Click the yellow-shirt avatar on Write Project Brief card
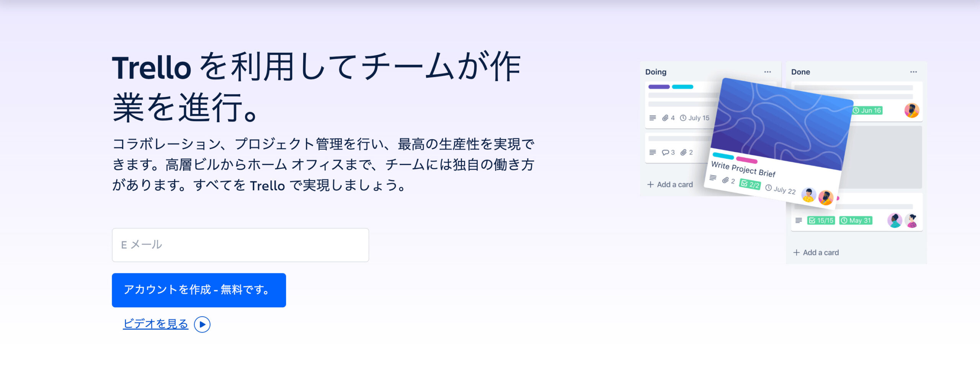980x382 pixels. point(808,195)
